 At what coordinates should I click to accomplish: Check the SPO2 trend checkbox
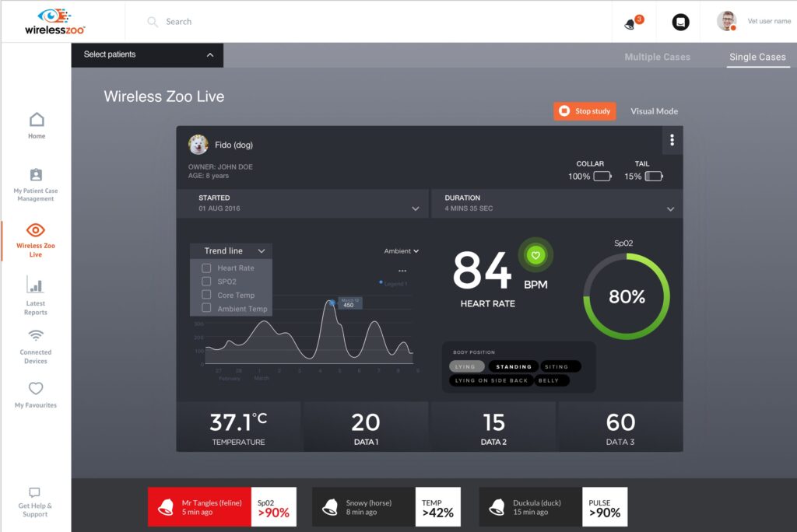pyautogui.click(x=206, y=281)
